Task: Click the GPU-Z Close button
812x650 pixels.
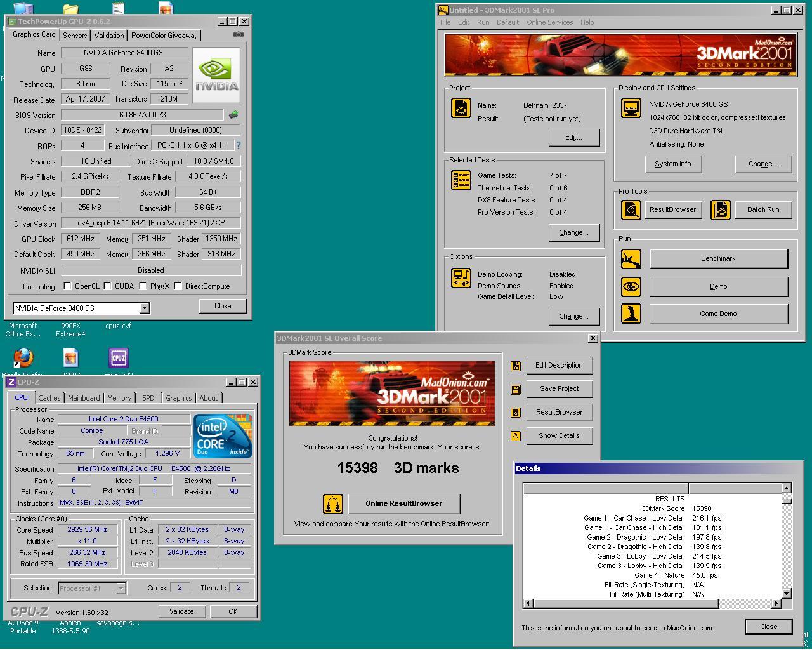Action: pyautogui.click(x=223, y=306)
